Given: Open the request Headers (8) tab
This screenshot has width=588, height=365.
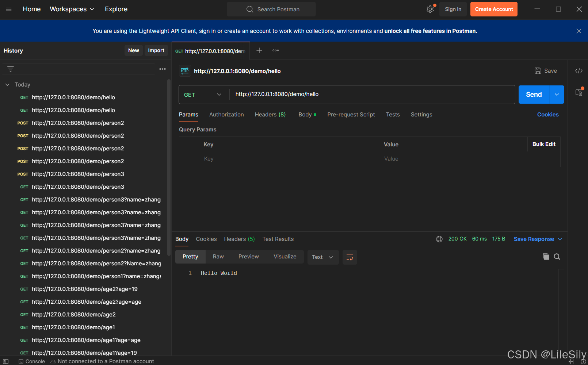Looking at the screenshot, I should click(270, 115).
